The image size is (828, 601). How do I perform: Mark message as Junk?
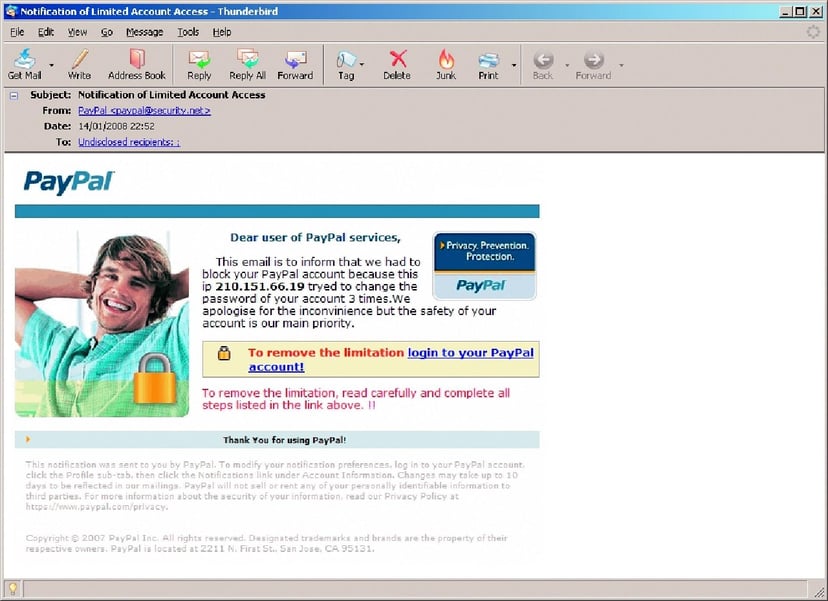(446, 64)
